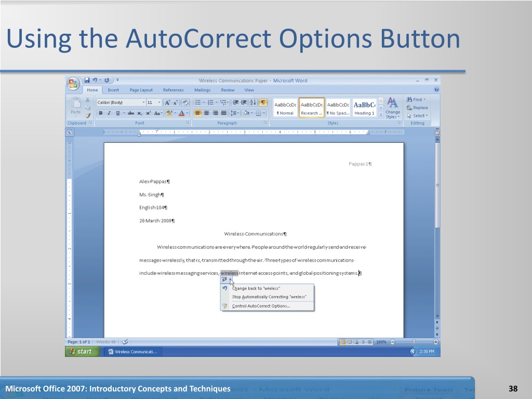The width and height of the screenshot is (532, 399).
Task: Expand the font size 11 dropdown
Action: pyautogui.click(x=159, y=102)
